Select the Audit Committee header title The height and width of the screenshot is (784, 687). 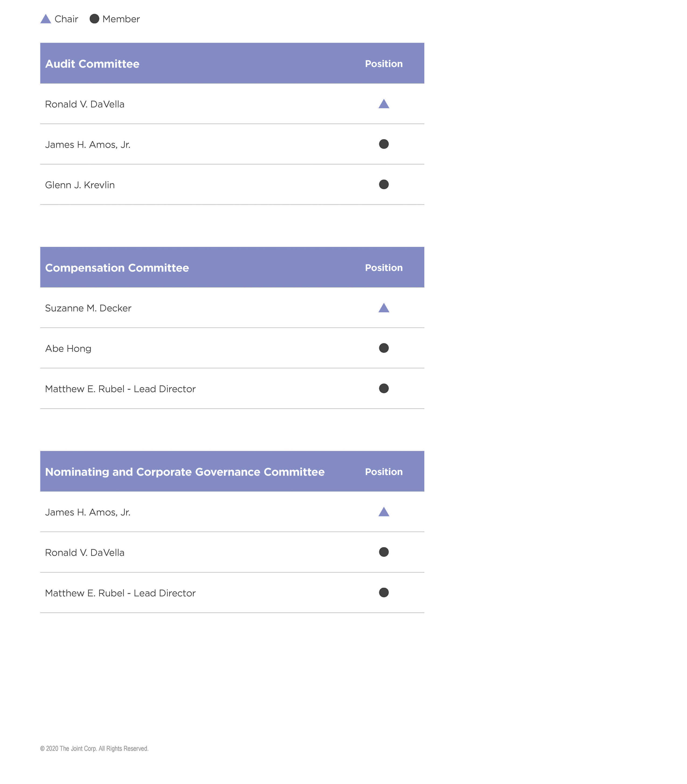[92, 64]
